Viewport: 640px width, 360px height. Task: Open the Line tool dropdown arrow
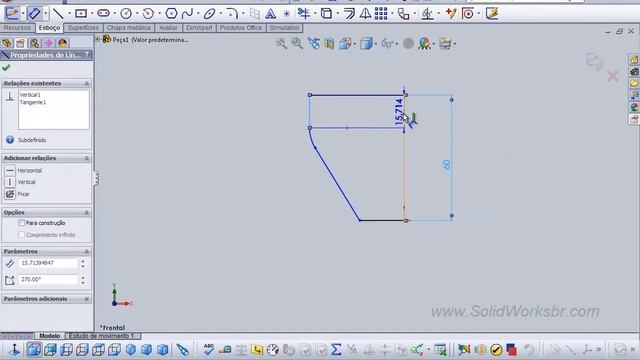tap(69, 14)
